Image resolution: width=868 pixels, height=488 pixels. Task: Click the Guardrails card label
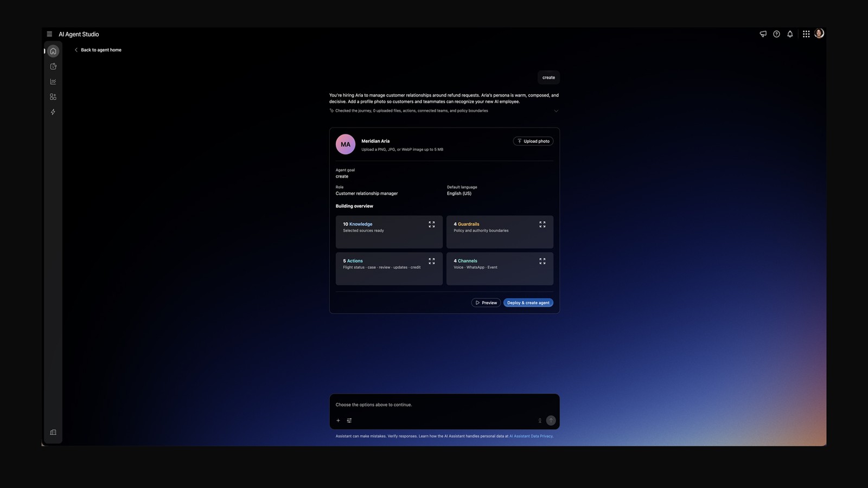coord(469,224)
